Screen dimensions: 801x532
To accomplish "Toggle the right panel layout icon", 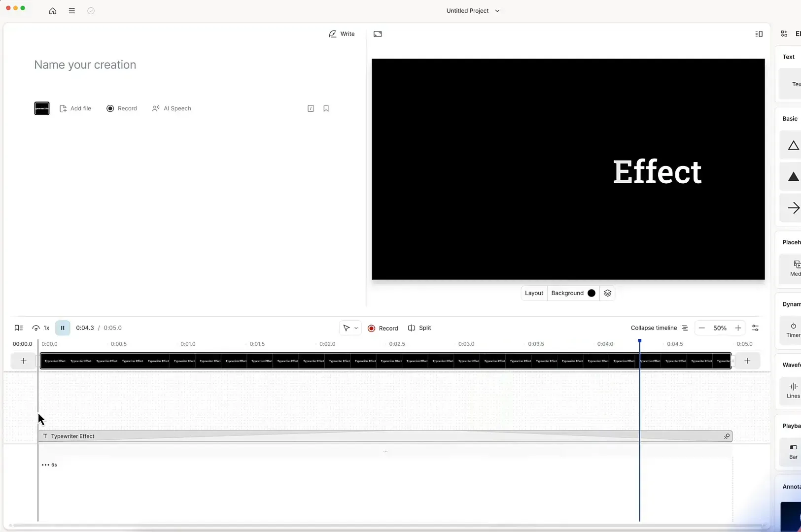I will coord(759,33).
